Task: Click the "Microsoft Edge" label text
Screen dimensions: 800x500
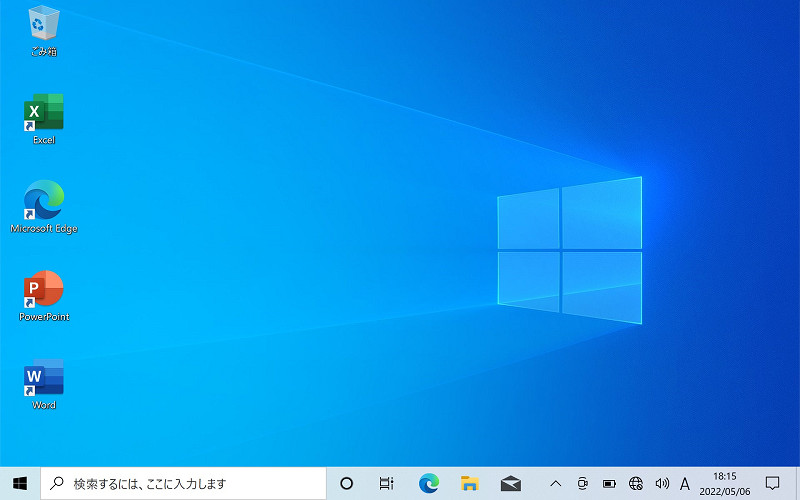Action: [44, 229]
